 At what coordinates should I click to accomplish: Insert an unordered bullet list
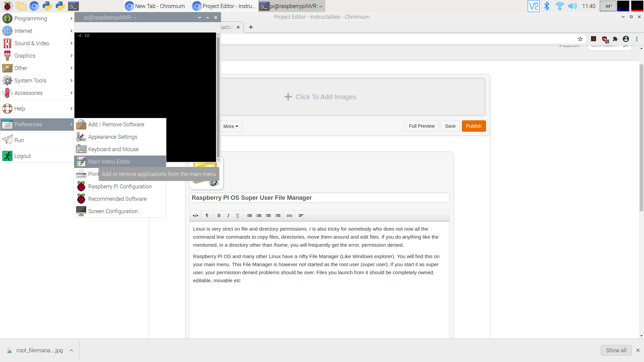click(x=250, y=216)
